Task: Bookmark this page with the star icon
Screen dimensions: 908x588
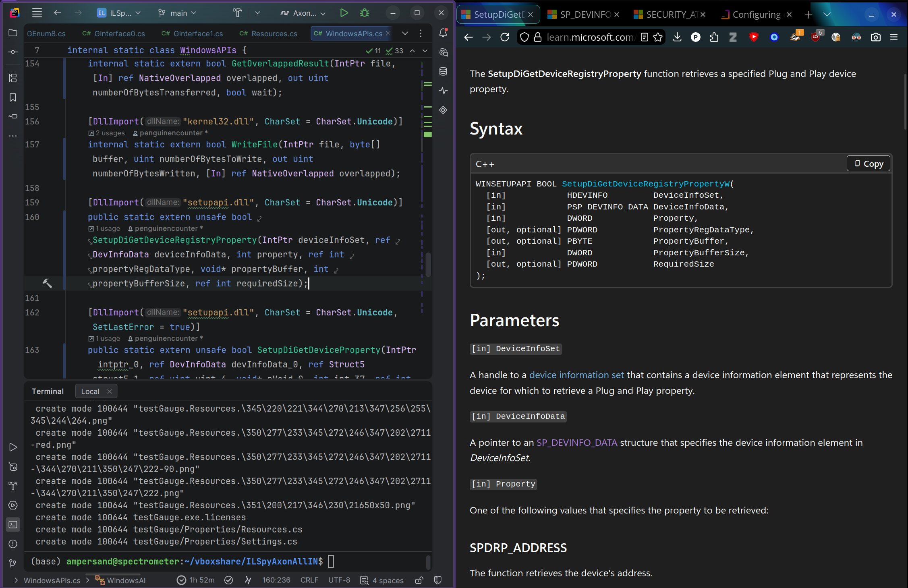Action: (658, 37)
